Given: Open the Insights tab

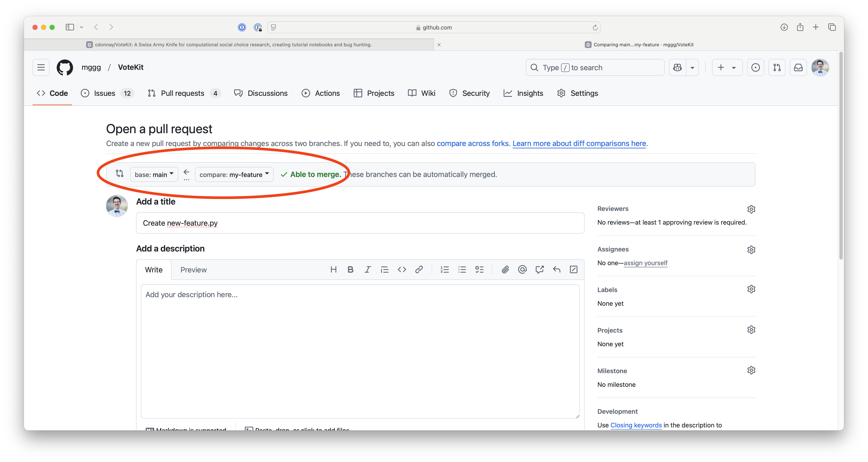Looking at the screenshot, I should point(523,93).
